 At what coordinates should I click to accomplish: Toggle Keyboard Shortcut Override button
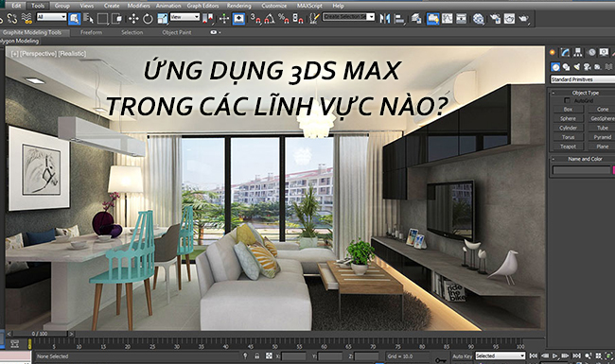pyautogui.click(x=238, y=18)
